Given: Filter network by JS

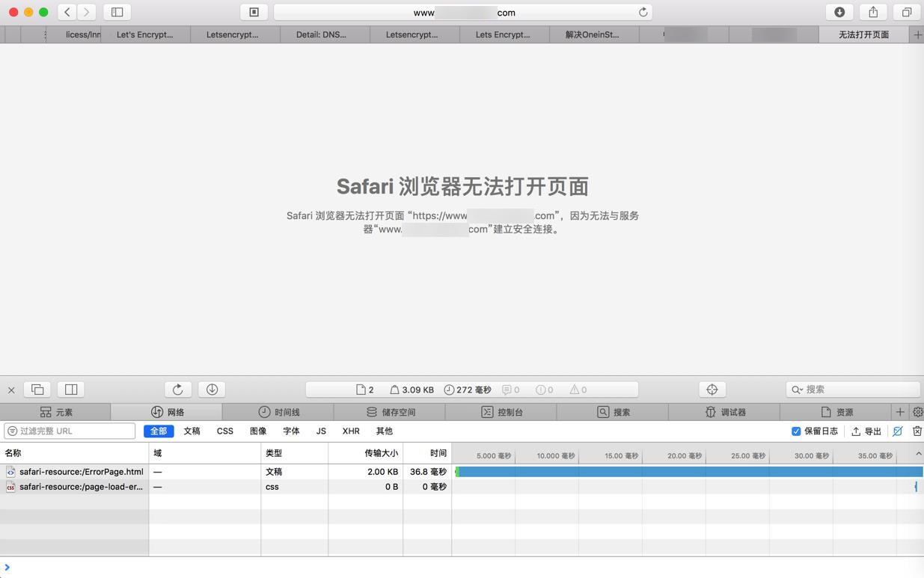Looking at the screenshot, I should pos(321,431).
